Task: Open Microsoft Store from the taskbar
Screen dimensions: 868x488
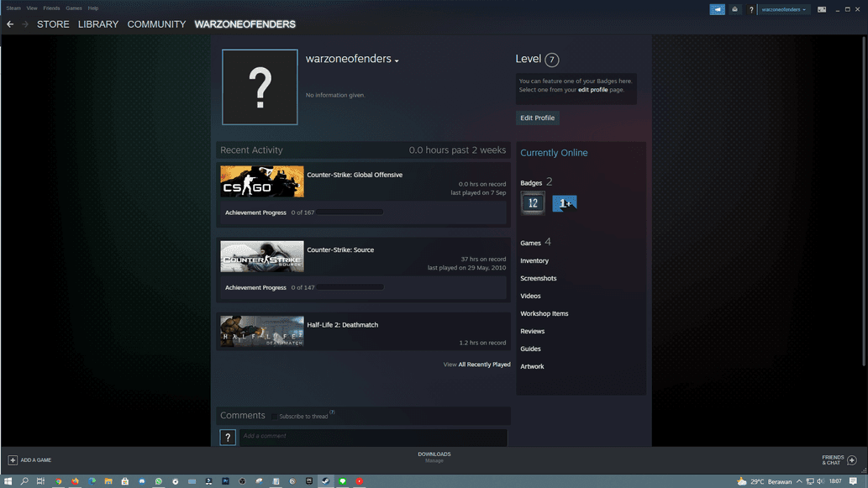Action: point(125,481)
